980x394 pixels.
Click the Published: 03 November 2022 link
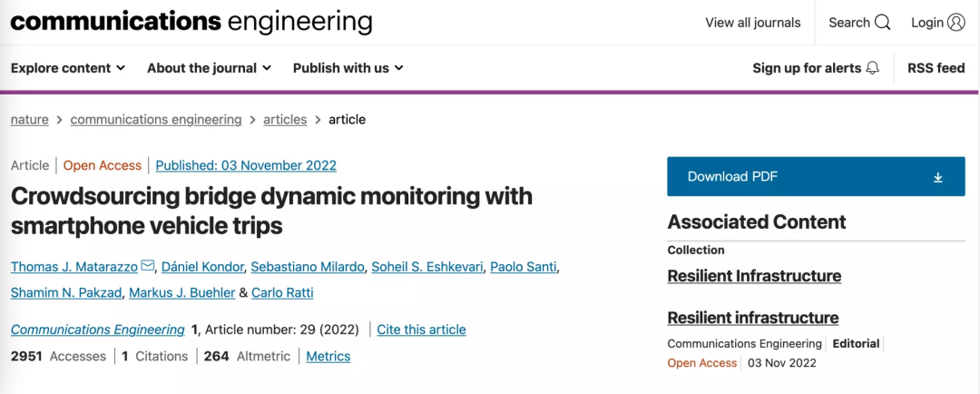pos(246,165)
